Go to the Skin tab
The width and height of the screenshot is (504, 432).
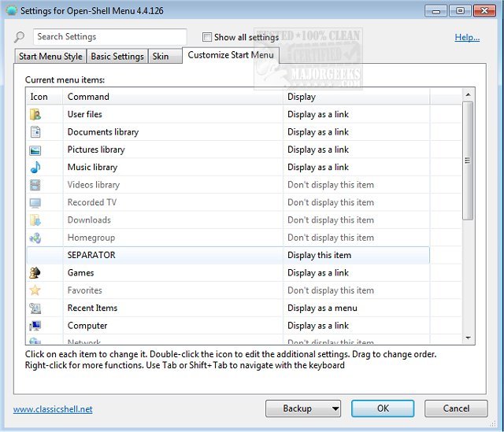coord(165,56)
